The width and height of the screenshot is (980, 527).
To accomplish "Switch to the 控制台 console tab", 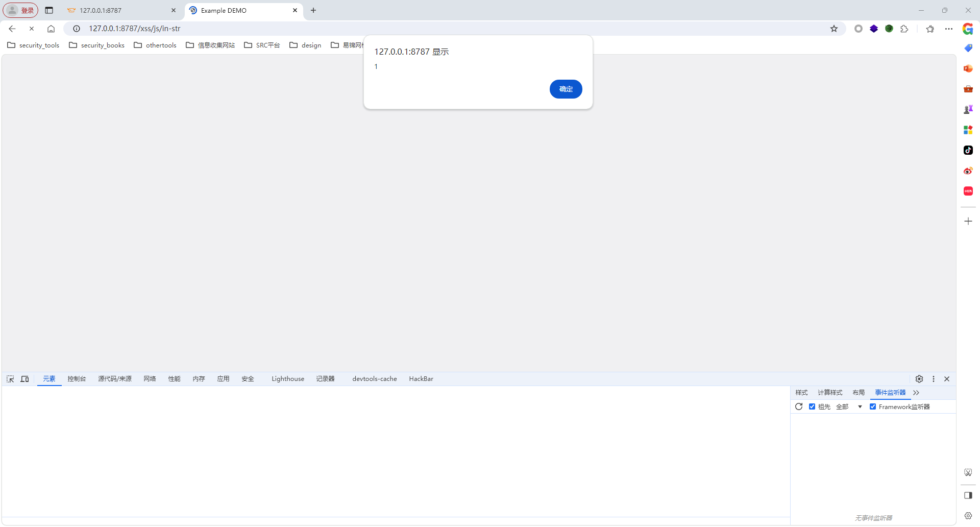I will pos(77,379).
